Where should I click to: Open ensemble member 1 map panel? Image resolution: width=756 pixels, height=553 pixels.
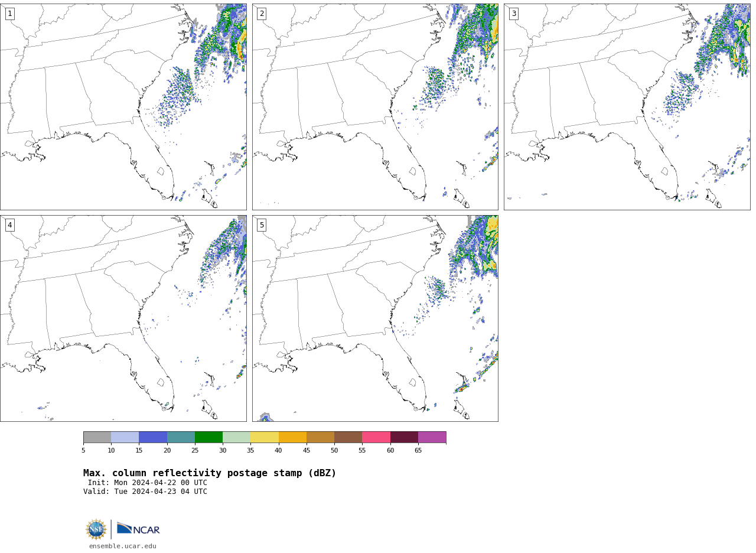point(123,107)
